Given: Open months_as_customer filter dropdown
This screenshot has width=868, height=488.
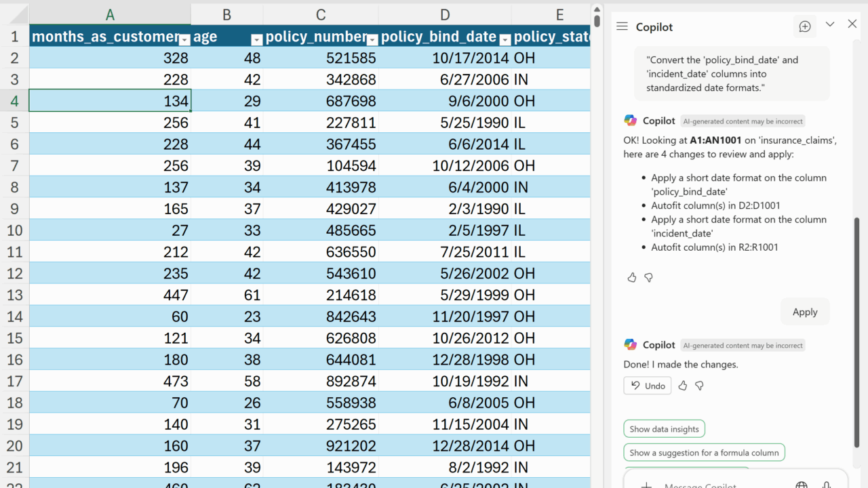Looking at the screenshot, I should pyautogui.click(x=184, y=39).
